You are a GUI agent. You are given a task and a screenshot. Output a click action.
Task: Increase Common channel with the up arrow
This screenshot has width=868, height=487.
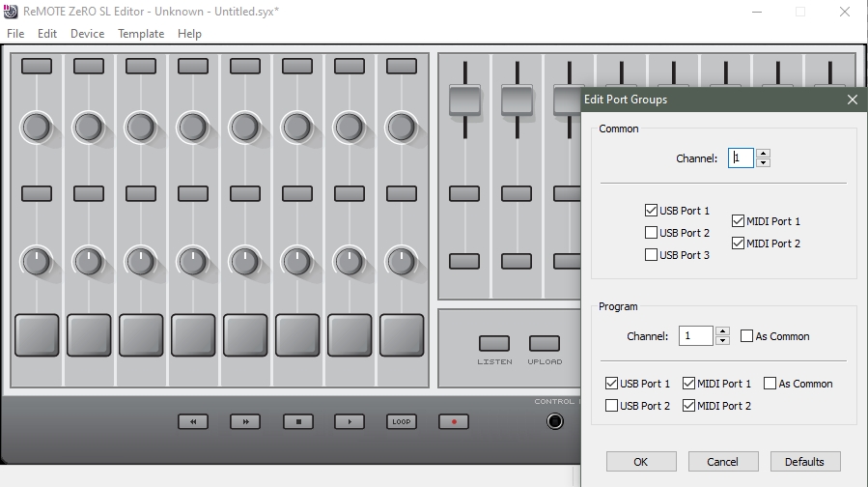tap(764, 154)
